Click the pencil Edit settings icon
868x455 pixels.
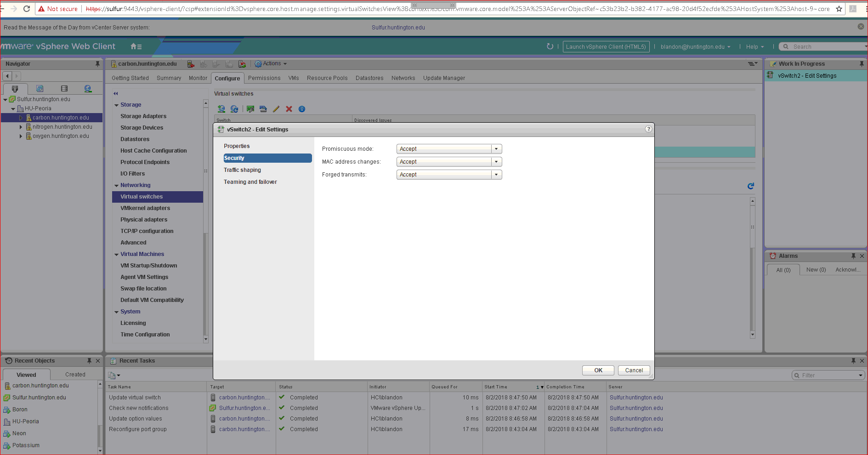(x=276, y=109)
